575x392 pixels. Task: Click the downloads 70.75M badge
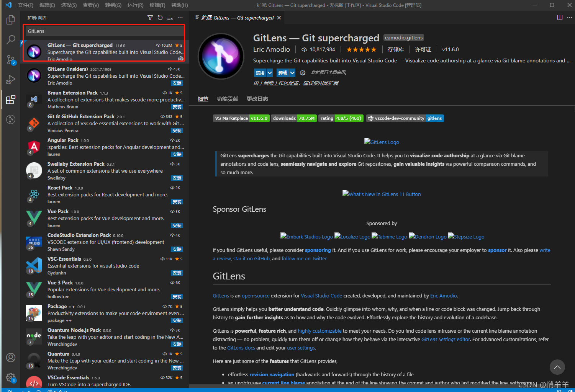pos(294,118)
